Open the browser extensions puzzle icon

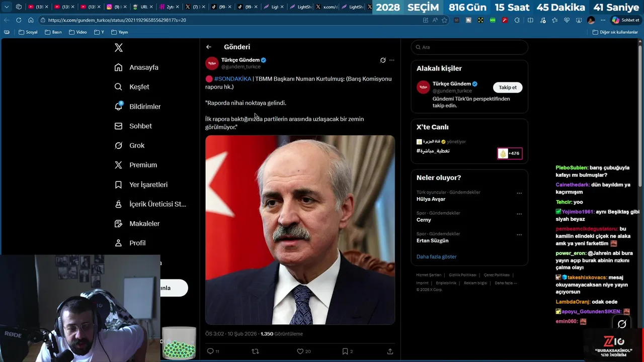(517, 20)
